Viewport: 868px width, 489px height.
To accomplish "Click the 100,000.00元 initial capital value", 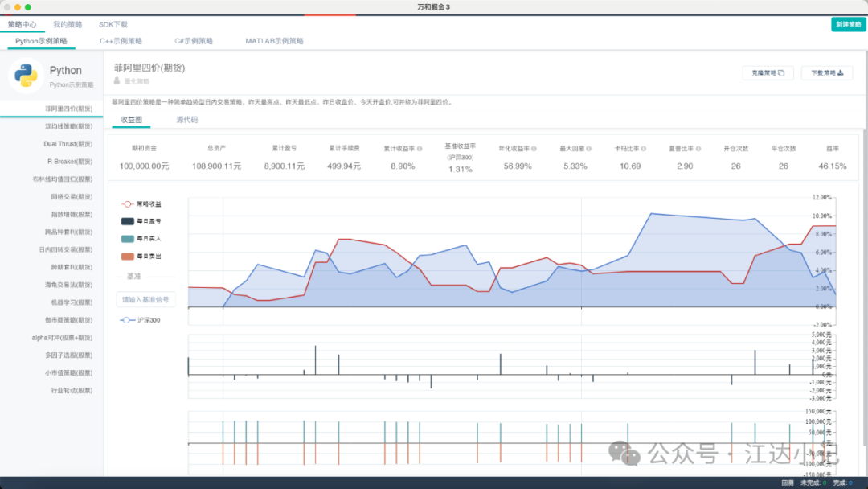I will (x=144, y=166).
